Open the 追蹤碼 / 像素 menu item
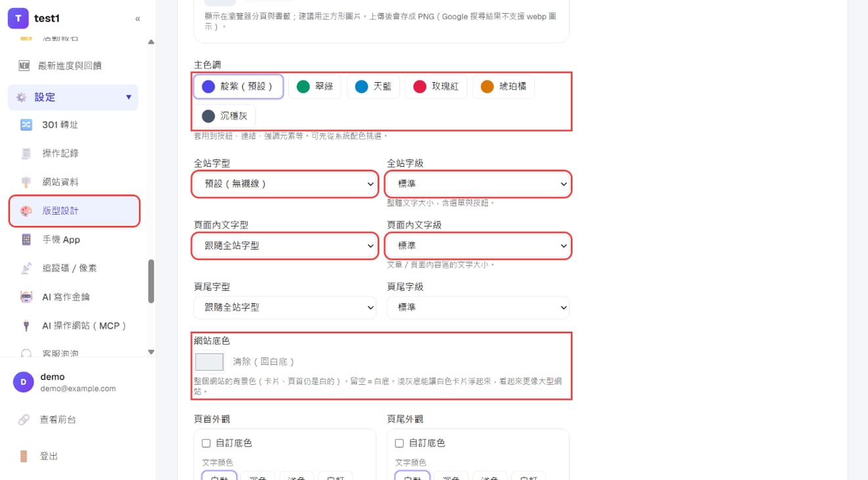868x480 pixels. pos(74,268)
